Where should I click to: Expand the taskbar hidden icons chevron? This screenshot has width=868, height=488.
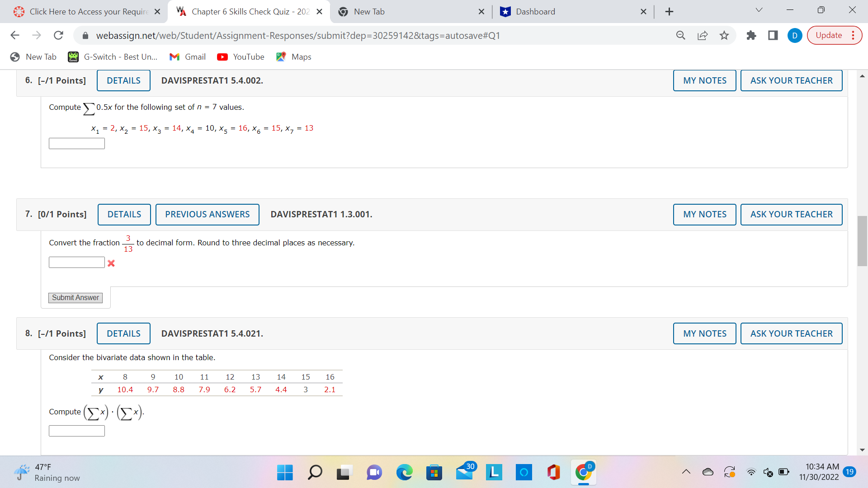pos(685,472)
